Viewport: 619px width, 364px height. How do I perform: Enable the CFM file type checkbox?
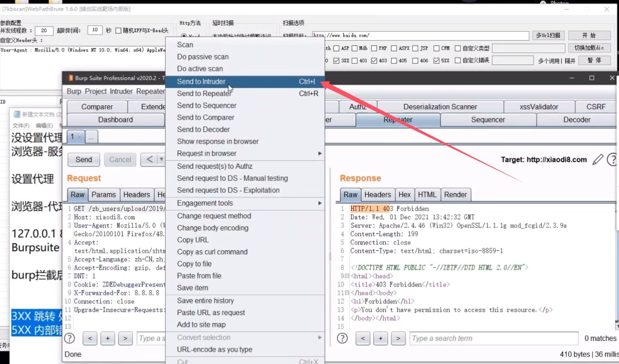point(436,48)
